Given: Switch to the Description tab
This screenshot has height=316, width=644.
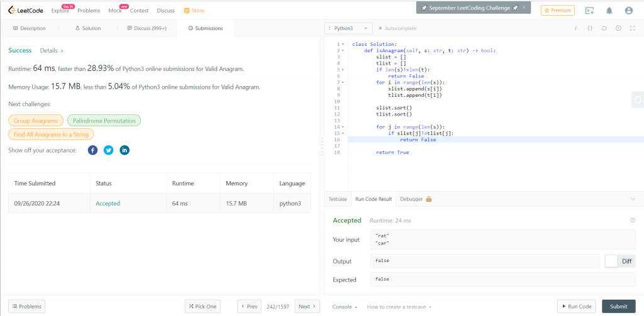Looking at the screenshot, I should click(29, 28).
